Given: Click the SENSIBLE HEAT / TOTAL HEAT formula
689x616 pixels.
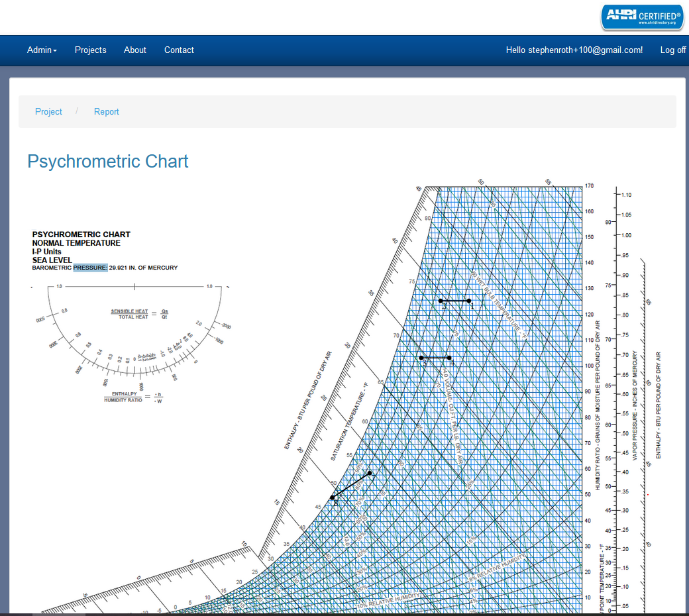Looking at the screenshot, I should click(139, 314).
